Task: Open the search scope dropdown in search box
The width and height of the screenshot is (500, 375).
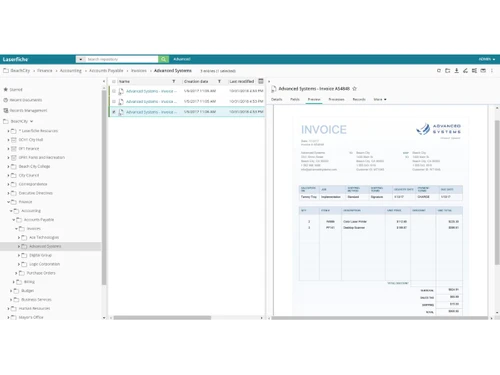Action: [80, 59]
